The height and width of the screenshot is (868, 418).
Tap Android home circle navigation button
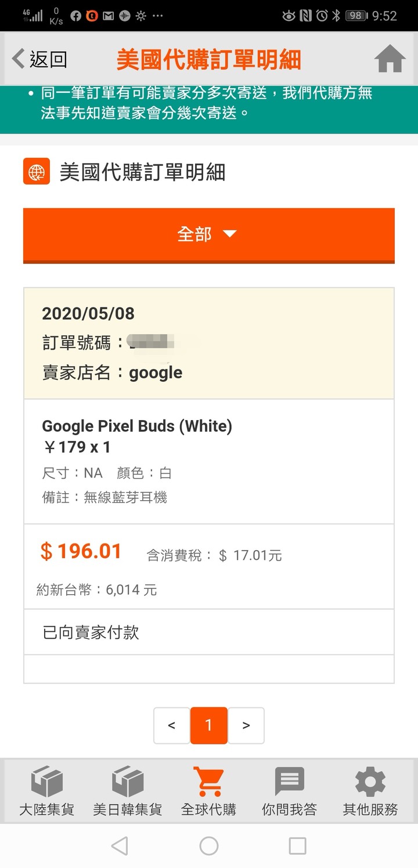pos(209,846)
